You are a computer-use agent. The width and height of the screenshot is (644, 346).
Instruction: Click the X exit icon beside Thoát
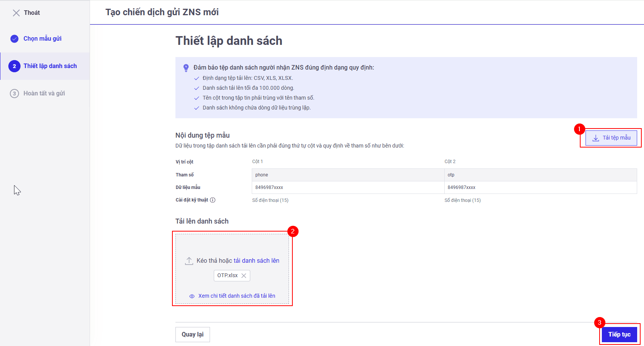coord(16,13)
